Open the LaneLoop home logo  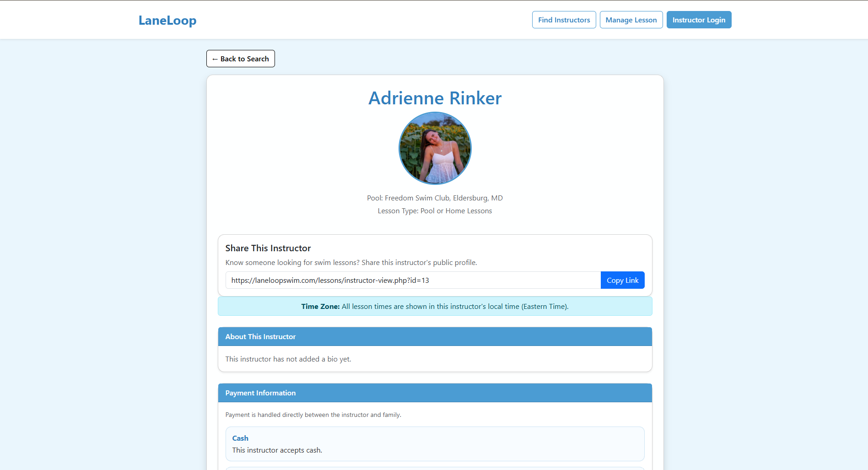[x=167, y=20]
